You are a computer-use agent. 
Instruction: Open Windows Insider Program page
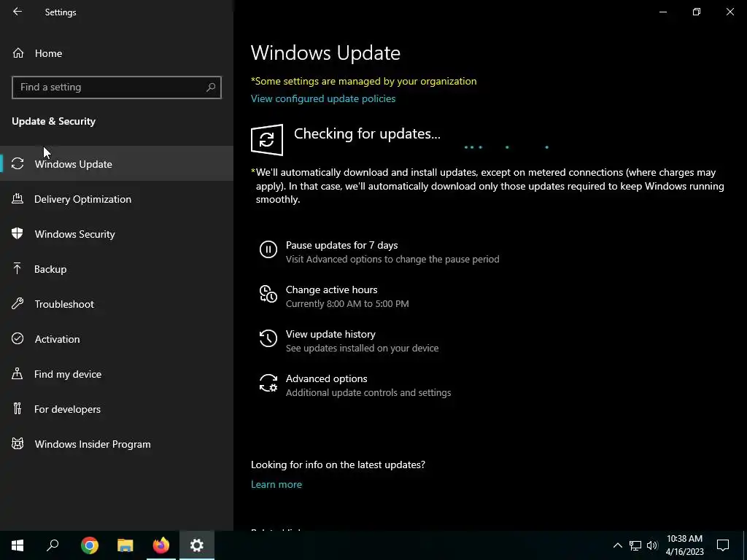coord(117,444)
